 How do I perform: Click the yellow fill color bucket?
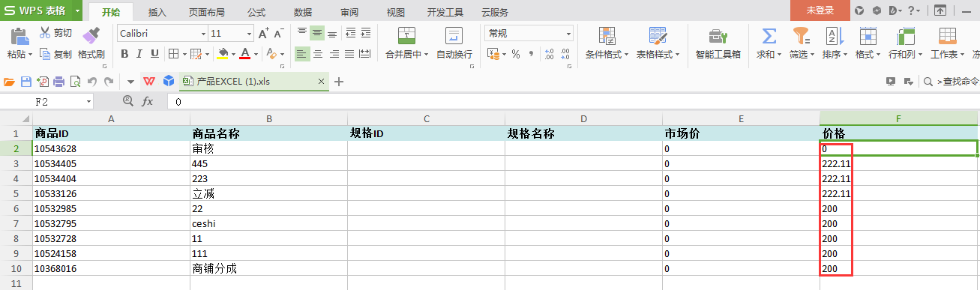point(222,54)
